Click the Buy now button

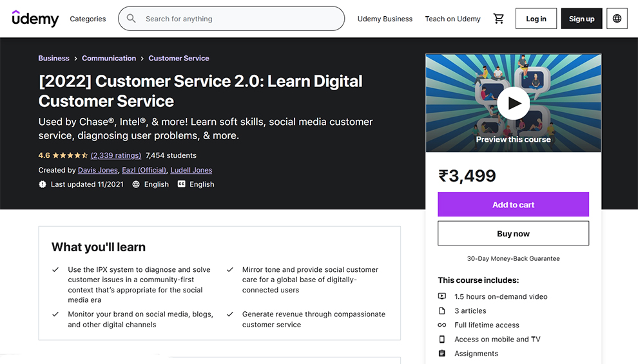coord(513,233)
